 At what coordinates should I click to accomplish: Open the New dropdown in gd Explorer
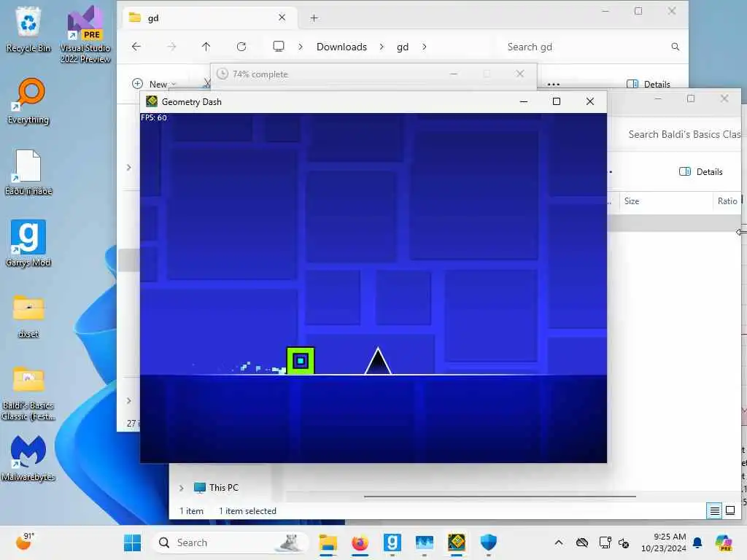point(154,84)
